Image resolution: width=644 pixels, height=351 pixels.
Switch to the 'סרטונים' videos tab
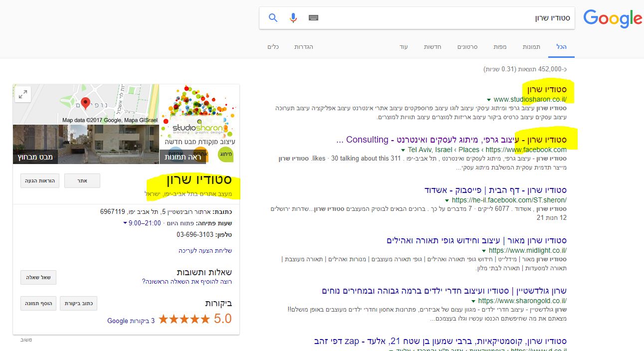467,47
